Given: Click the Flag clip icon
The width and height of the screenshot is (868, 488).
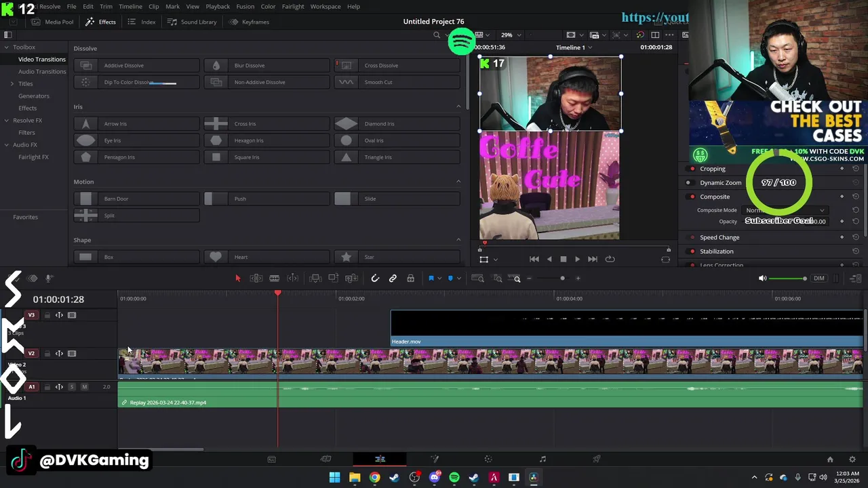Looking at the screenshot, I should pos(431,279).
